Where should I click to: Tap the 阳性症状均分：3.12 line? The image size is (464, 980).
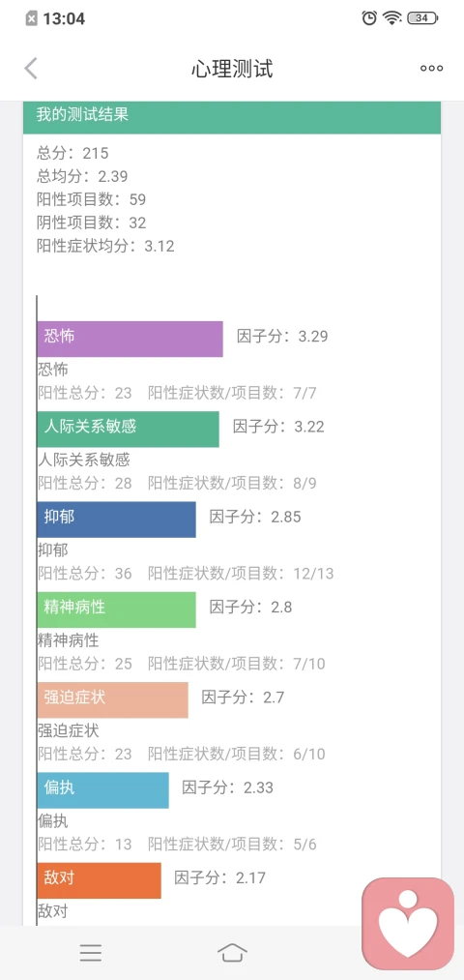coord(105,246)
